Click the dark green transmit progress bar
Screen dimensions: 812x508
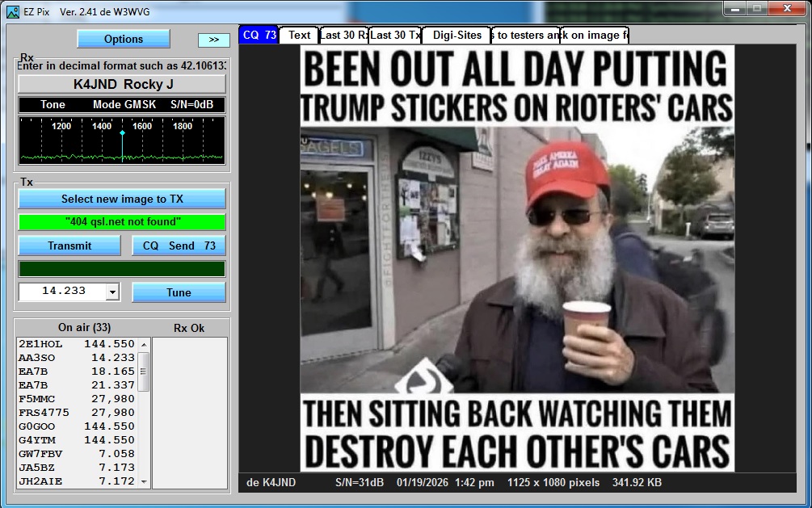coord(122,269)
